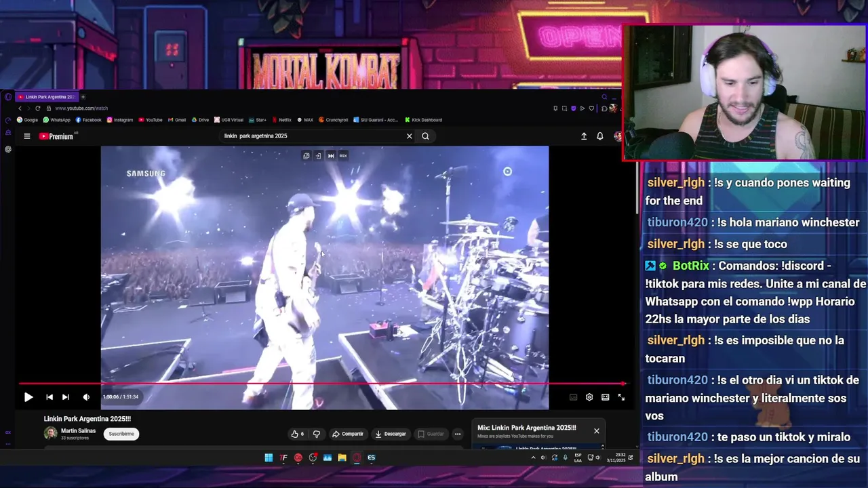Subscribe with the Suscribirme button

(121, 434)
